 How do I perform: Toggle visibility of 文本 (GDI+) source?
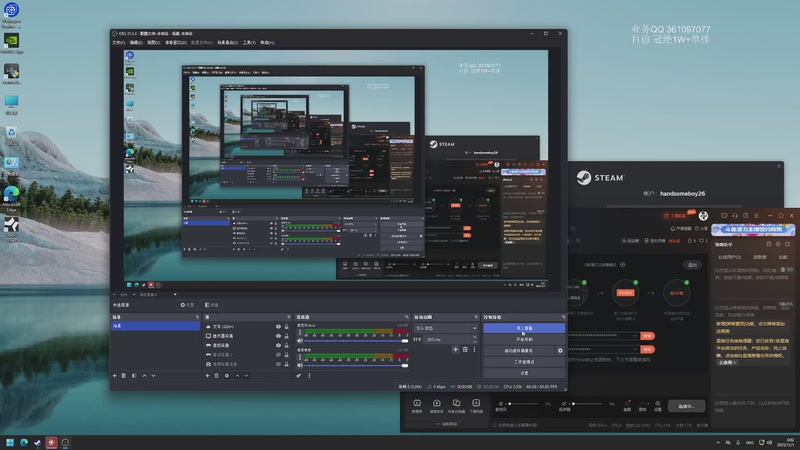pyautogui.click(x=278, y=327)
